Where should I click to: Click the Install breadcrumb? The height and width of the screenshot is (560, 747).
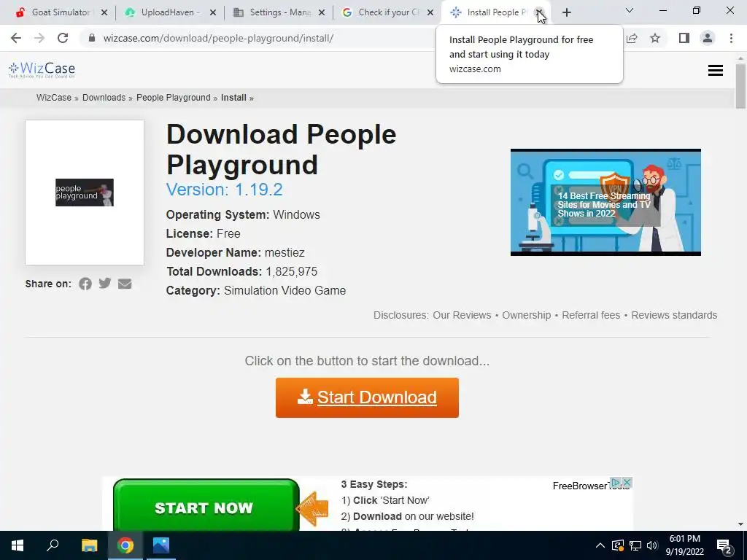pos(233,98)
